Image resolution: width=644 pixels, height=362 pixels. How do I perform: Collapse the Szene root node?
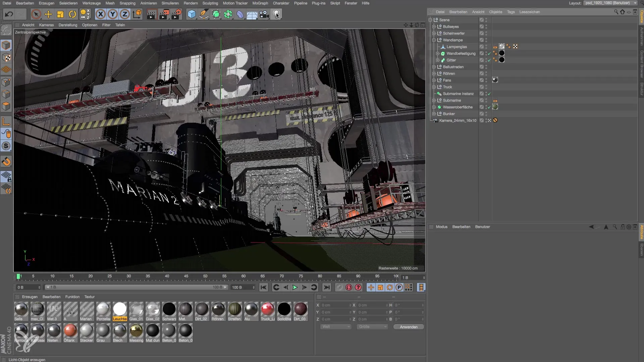(x=430, y=20)
